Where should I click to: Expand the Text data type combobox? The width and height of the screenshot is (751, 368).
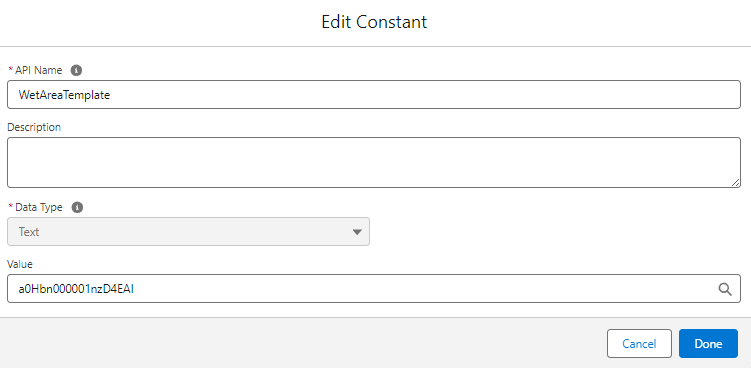click(188, 232)
